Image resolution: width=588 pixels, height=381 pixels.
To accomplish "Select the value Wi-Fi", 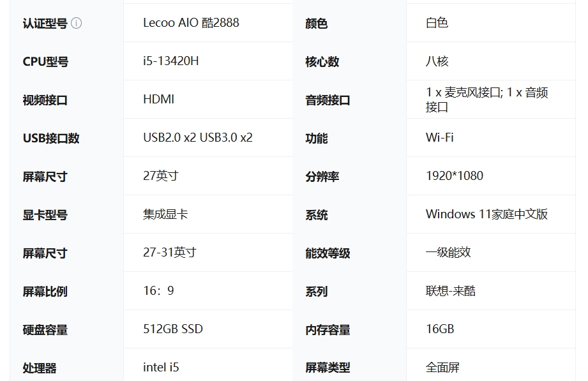I will 439,137.
